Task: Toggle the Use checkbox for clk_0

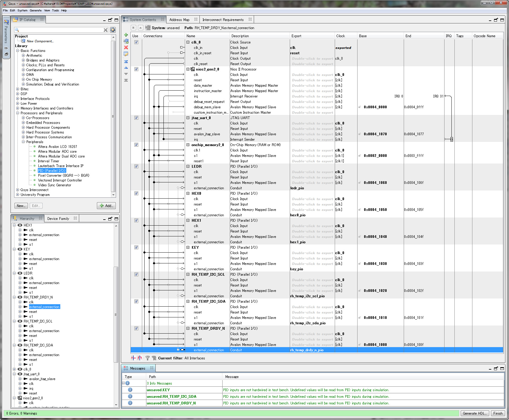Action: (x=136, y=42)
